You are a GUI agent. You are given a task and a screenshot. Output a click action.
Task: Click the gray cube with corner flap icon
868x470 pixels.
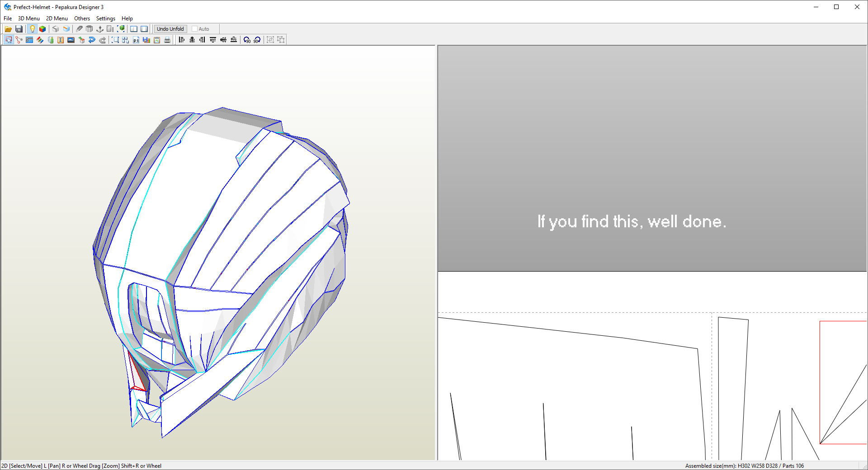56,29
